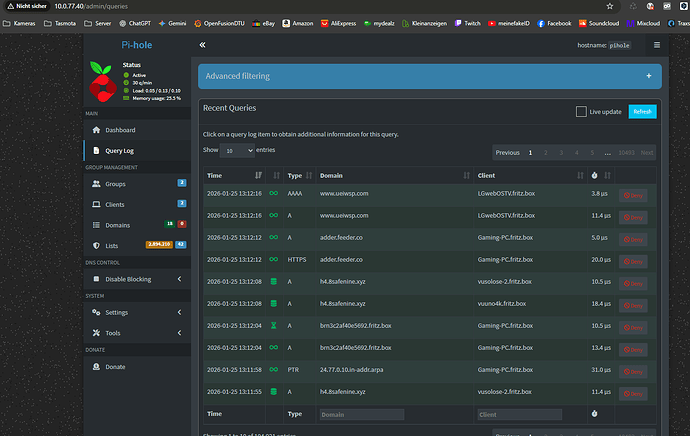
Task: Click the Tools wrench icon
Action: pyautogui.click(x=96, y=333)
